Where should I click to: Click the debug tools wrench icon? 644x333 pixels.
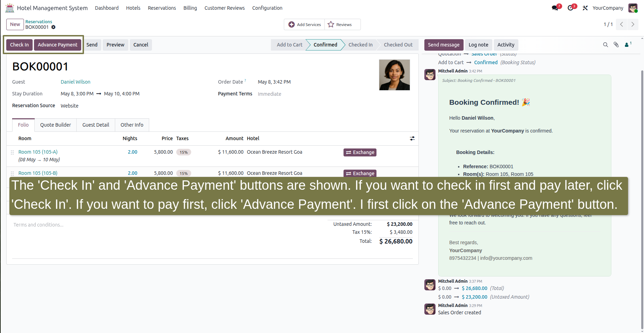click(x=585, y=8)
